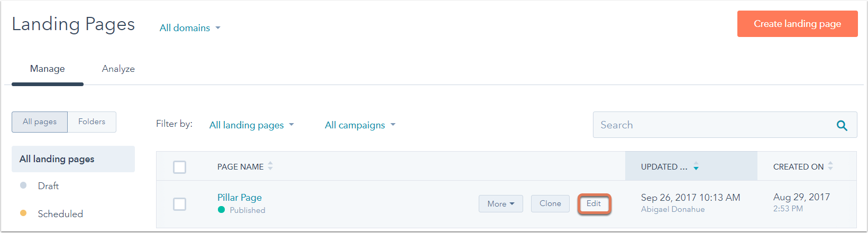Click the search magnifier icon
The width and height of the screenshot is (868, 233).
842,126
